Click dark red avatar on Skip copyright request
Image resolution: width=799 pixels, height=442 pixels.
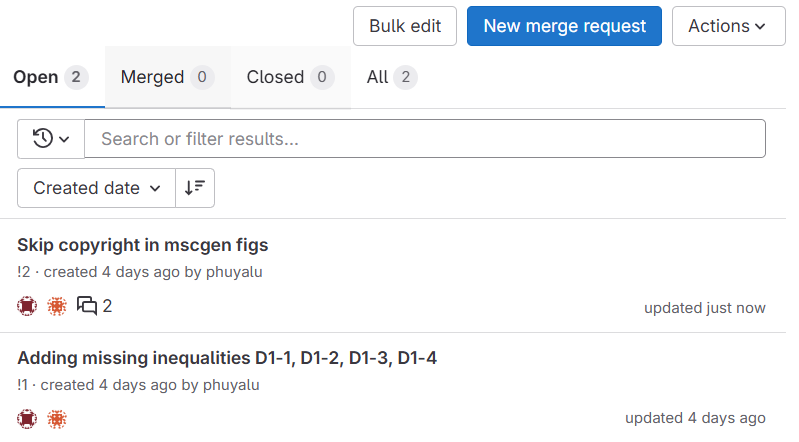coord(27,306)
